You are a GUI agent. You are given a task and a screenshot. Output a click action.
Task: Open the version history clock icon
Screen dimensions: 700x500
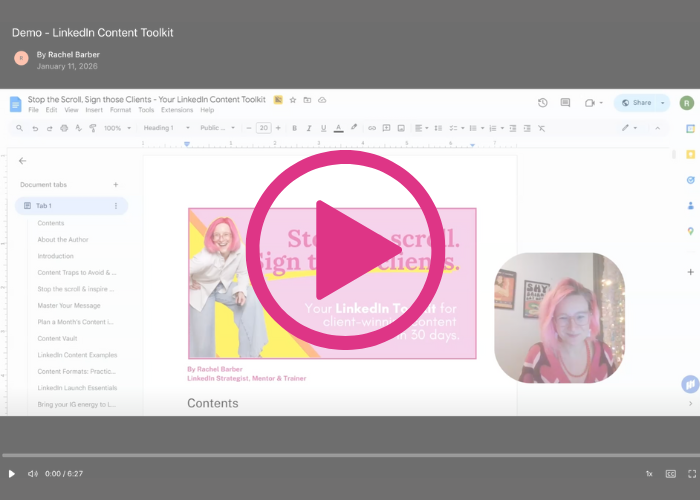pyautogui.click(x=542, y=102)
